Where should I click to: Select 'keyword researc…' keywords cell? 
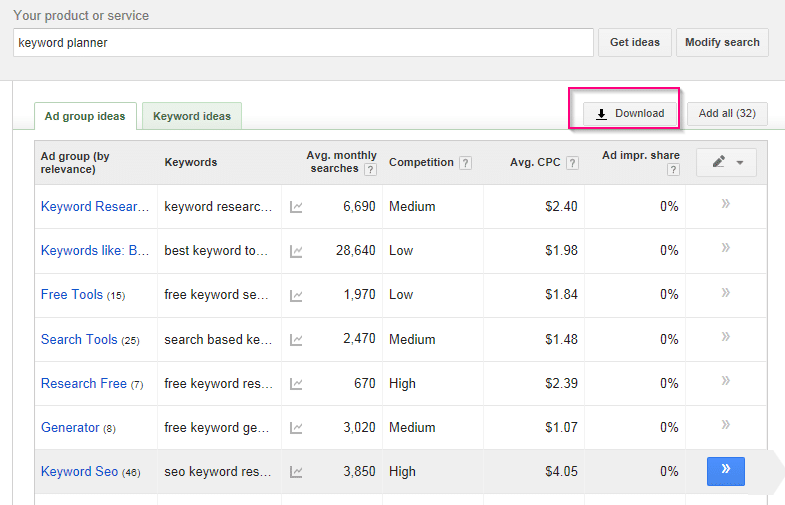218,207
